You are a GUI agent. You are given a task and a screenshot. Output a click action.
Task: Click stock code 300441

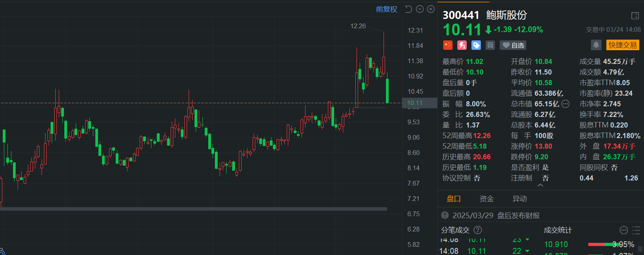tap(461, 15)
